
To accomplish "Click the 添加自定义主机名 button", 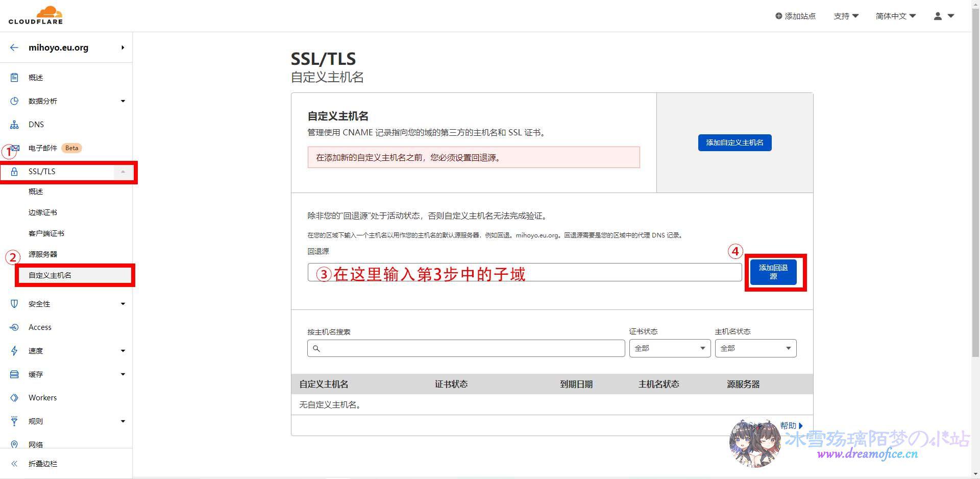I will point(734,142).
